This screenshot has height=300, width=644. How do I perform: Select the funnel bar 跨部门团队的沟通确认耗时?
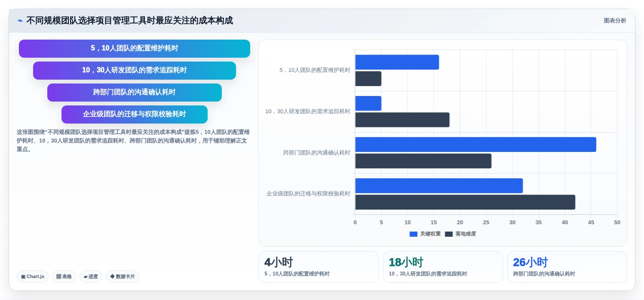135,93
